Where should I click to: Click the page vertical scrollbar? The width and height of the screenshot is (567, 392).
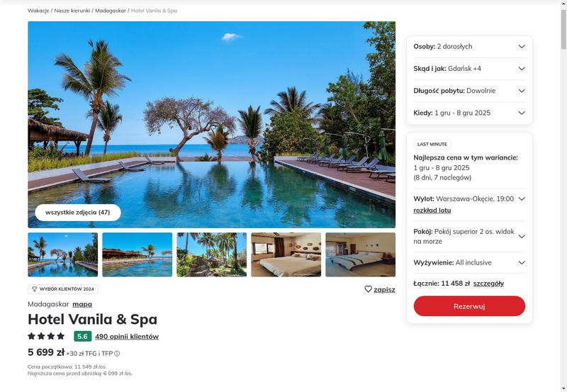pos(563,196)
